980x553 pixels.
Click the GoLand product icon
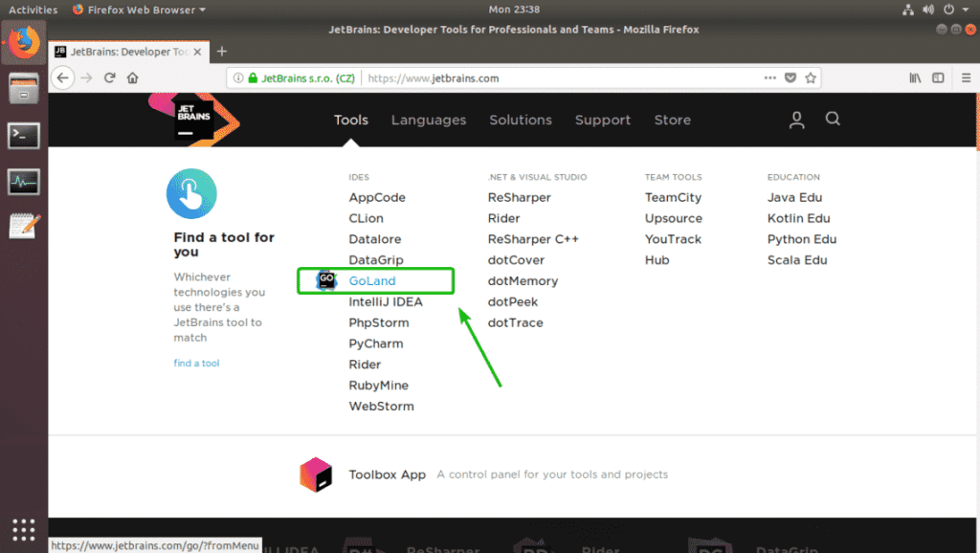(x=326, y=280)
